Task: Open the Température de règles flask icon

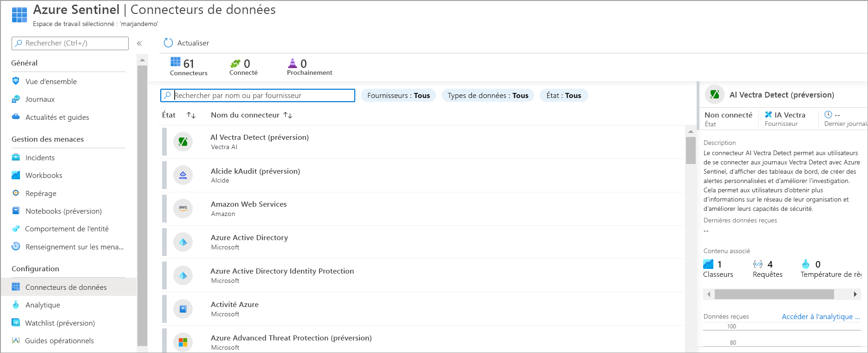Action: (806, 264)
